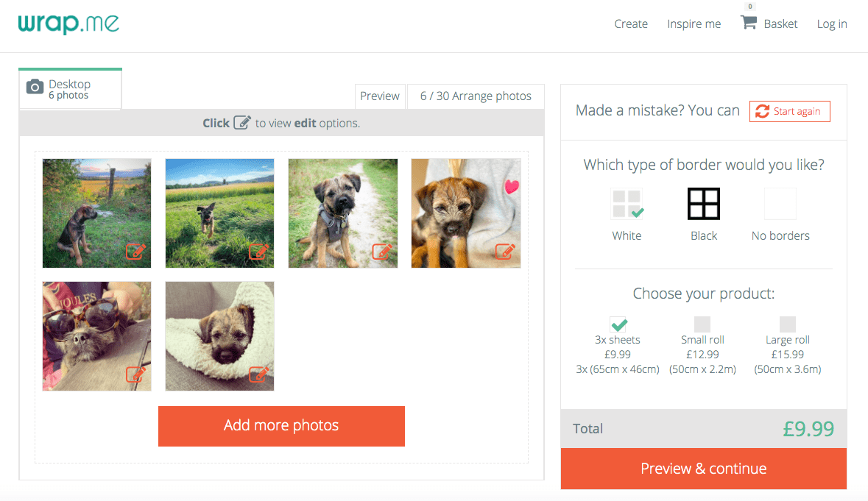Open the Inspire me menu link

tap(694, 24)
